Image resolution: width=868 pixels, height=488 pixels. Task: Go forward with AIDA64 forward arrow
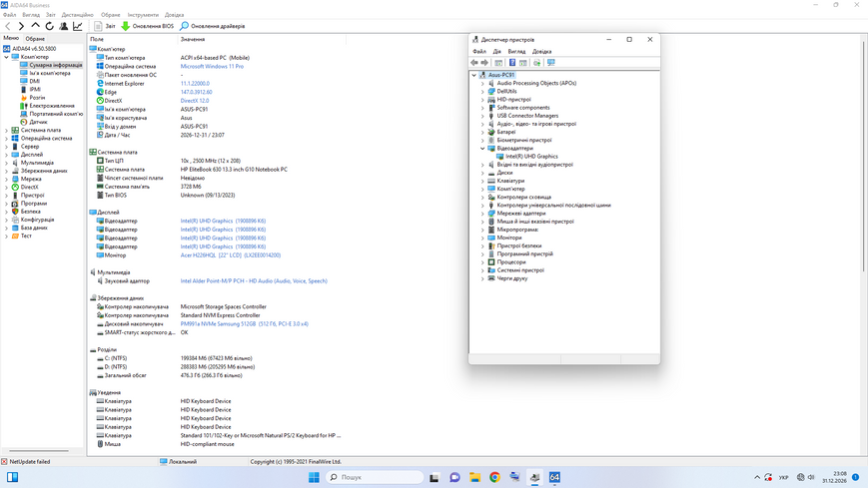pos(21,26)
